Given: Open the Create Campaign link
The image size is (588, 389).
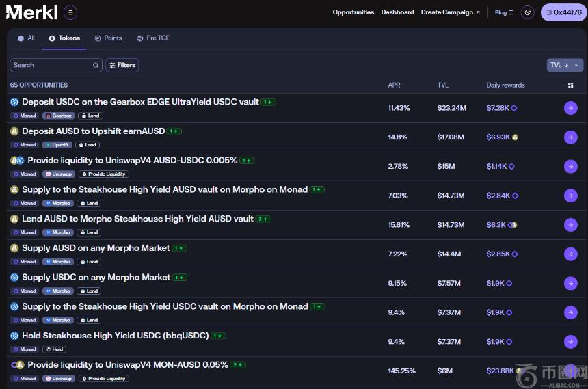Looking at the screenshot, I should [450, 12].
